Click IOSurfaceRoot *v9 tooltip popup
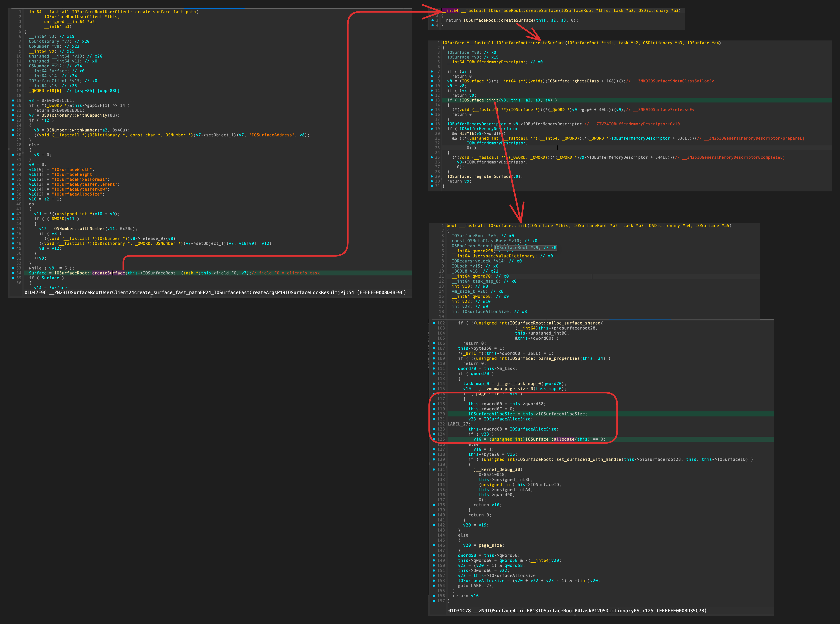840x624 pixels. (x=526, y=248)
